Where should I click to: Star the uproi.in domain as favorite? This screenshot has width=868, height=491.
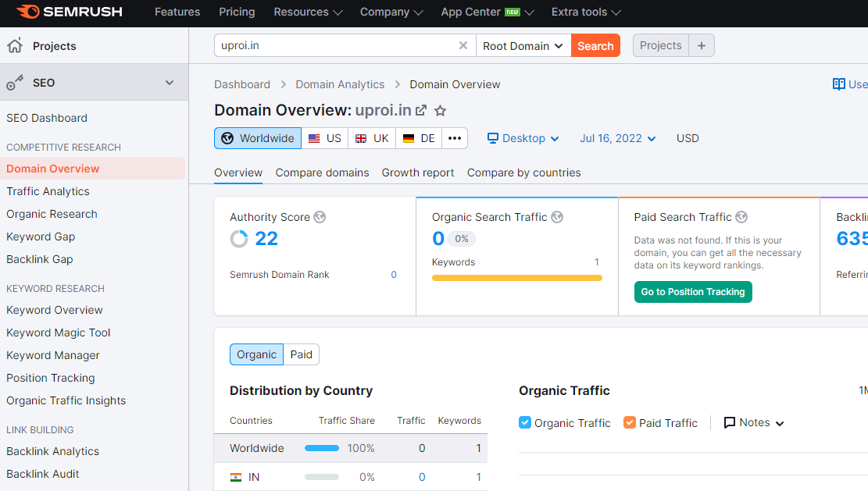click(x=440, y=111)
